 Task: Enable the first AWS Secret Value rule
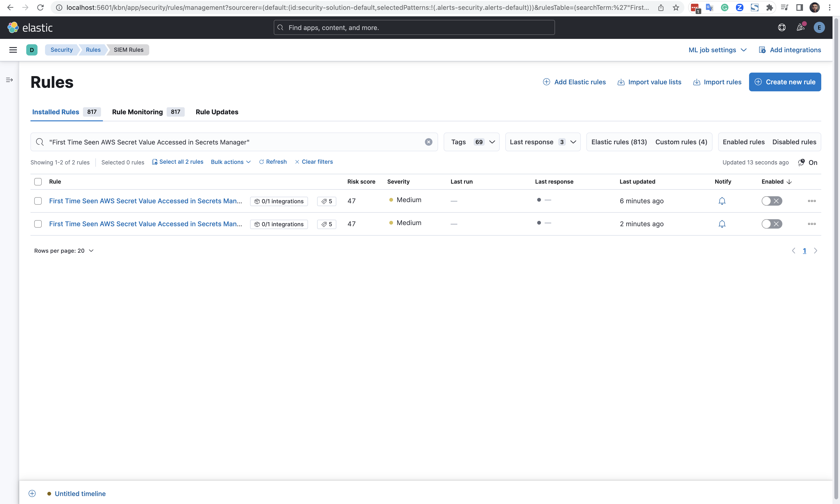(772, 201)
